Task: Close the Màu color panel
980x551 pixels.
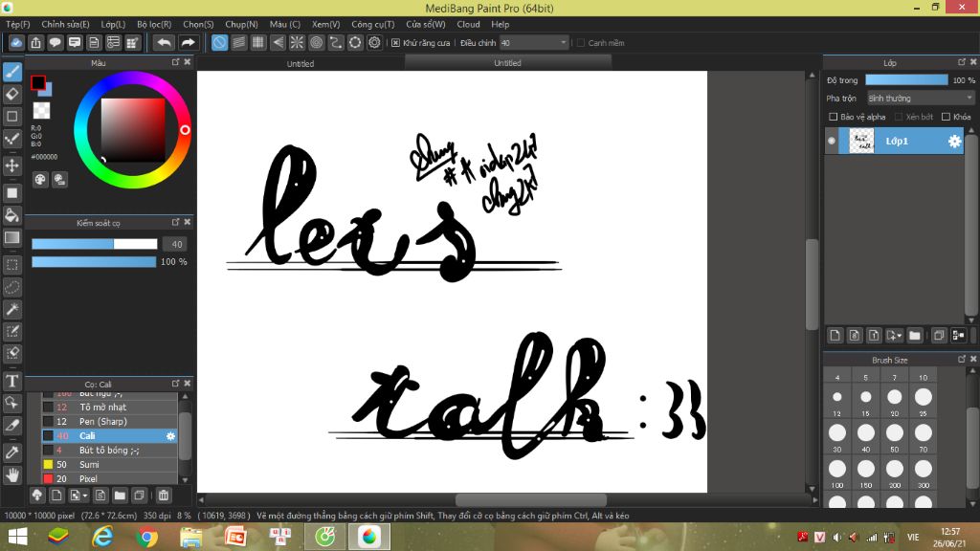Action: point(187,62)
